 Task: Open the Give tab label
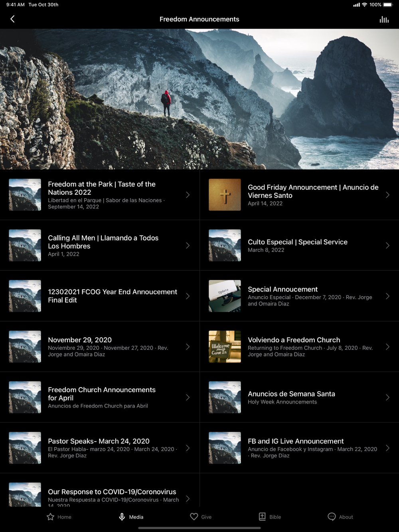click(x=206, y=517)
